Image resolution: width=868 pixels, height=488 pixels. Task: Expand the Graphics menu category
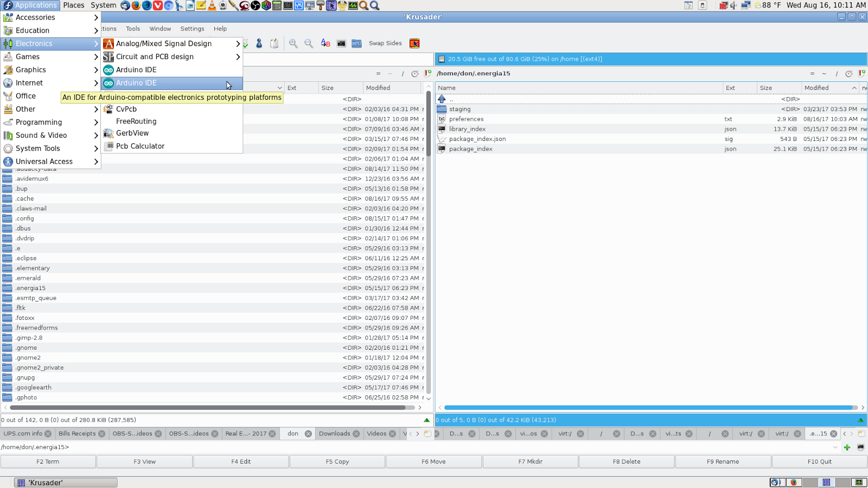(50, 70)
